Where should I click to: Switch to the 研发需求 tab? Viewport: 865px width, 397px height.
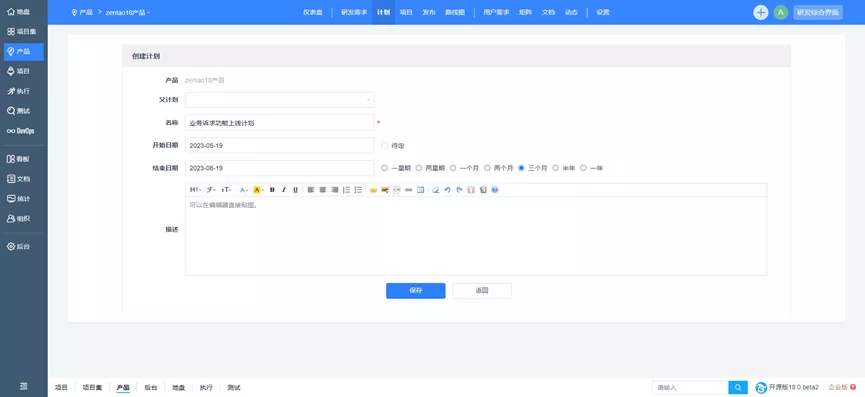354,12
